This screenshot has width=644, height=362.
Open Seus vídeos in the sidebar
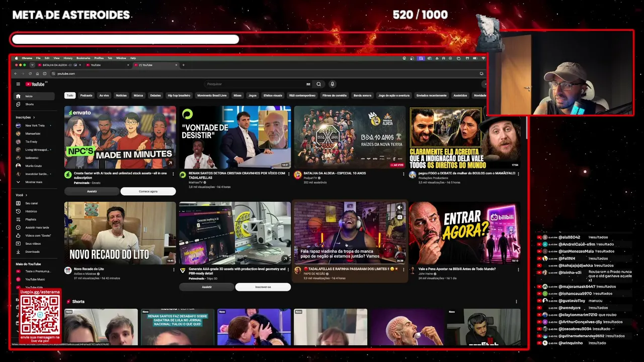33,243
